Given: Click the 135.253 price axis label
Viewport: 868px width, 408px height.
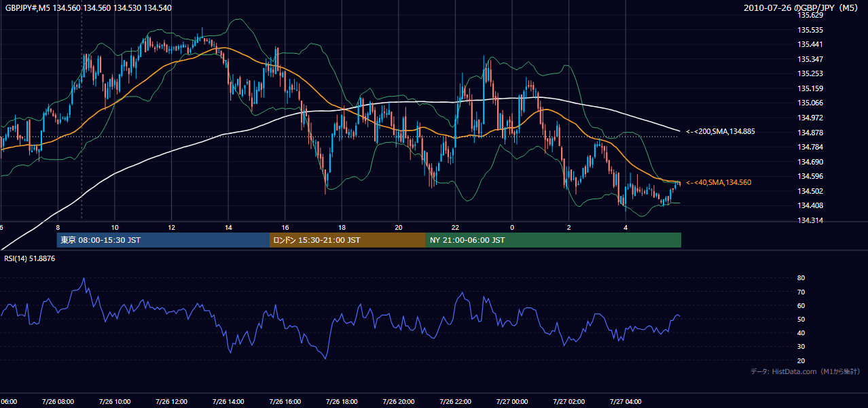Looking at the screenshot, I should pos(810,73).
